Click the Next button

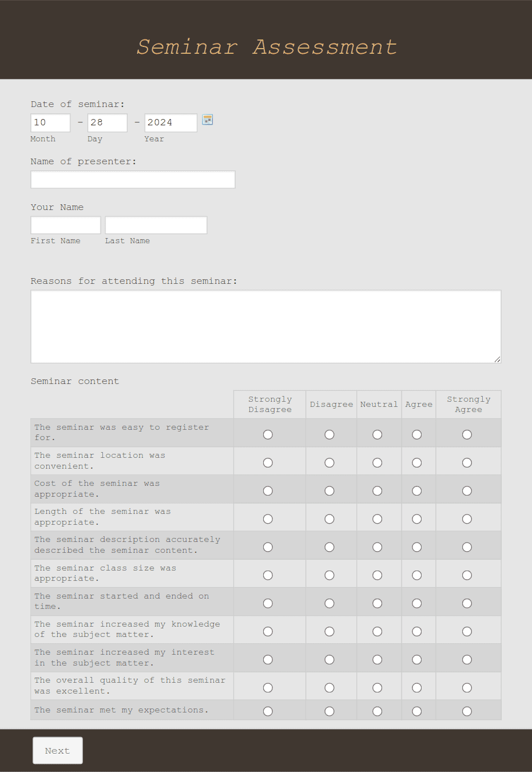(x=58, y=750)
